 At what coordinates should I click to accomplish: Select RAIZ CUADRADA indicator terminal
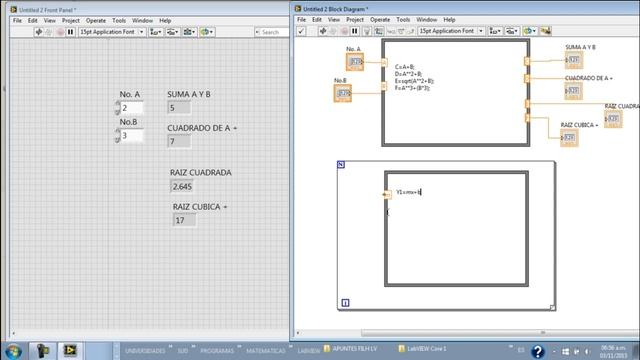pyautogui.click(x=613, y=119)
